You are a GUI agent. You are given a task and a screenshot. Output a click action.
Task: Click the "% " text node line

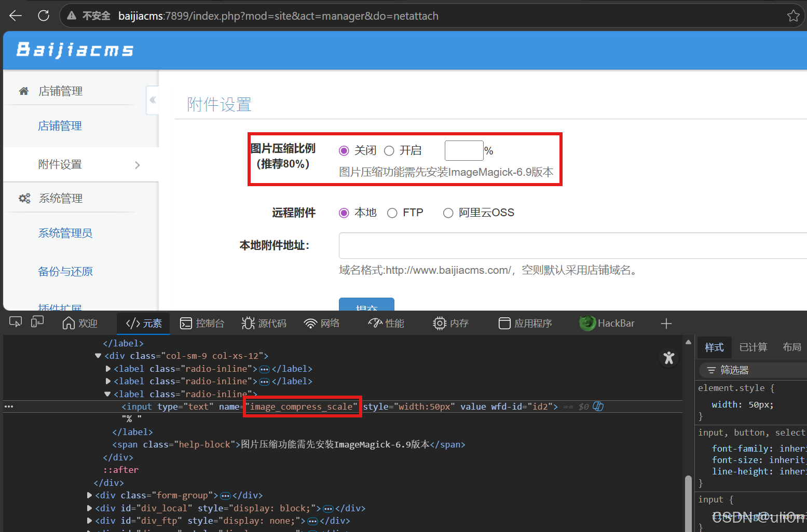132,418
